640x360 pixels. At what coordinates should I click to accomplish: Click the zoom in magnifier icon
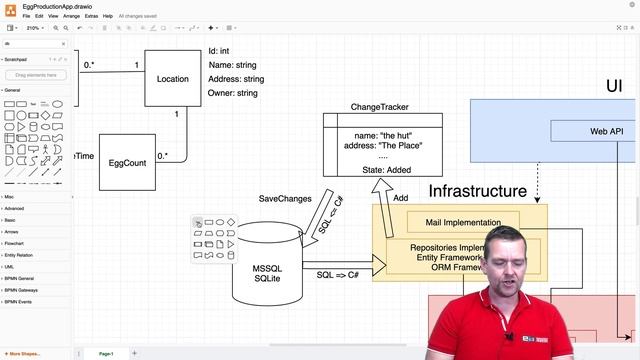[x=56, y=28]
